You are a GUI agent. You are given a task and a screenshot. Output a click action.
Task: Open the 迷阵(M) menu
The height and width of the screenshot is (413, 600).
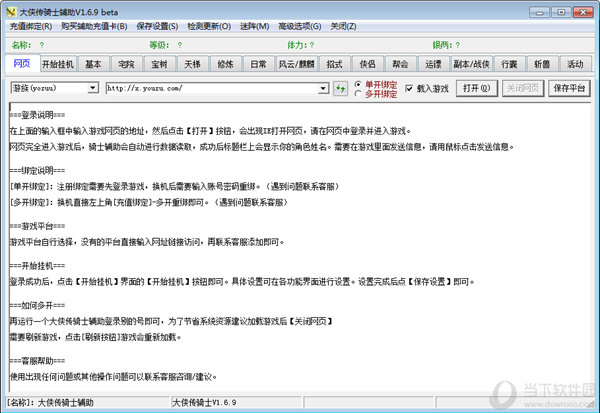pyautogui.click(x=254, y=26)
